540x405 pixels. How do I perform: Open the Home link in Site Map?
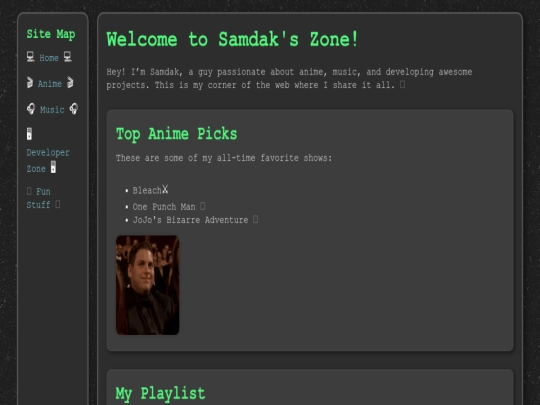[49, 58]
